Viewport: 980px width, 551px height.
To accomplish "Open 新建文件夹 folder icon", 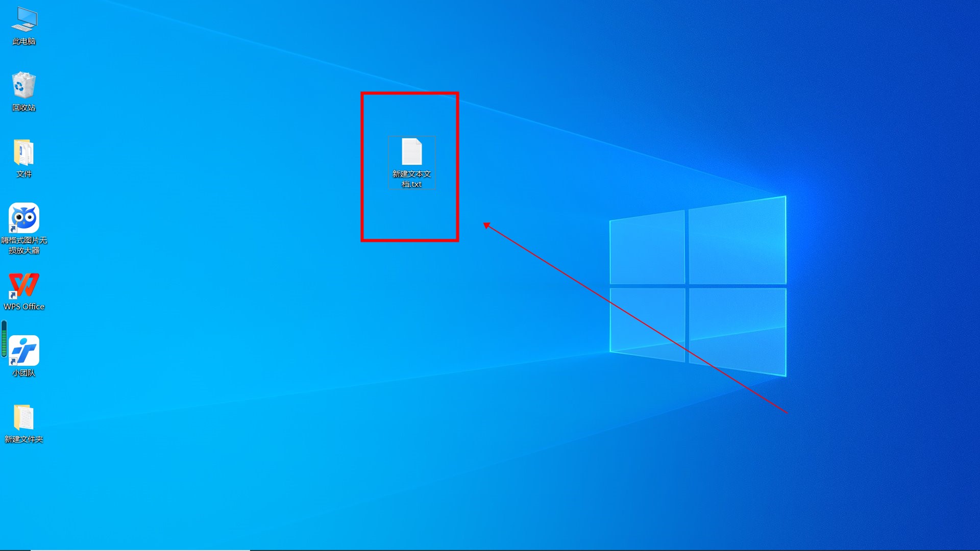I will pos(23,419).
